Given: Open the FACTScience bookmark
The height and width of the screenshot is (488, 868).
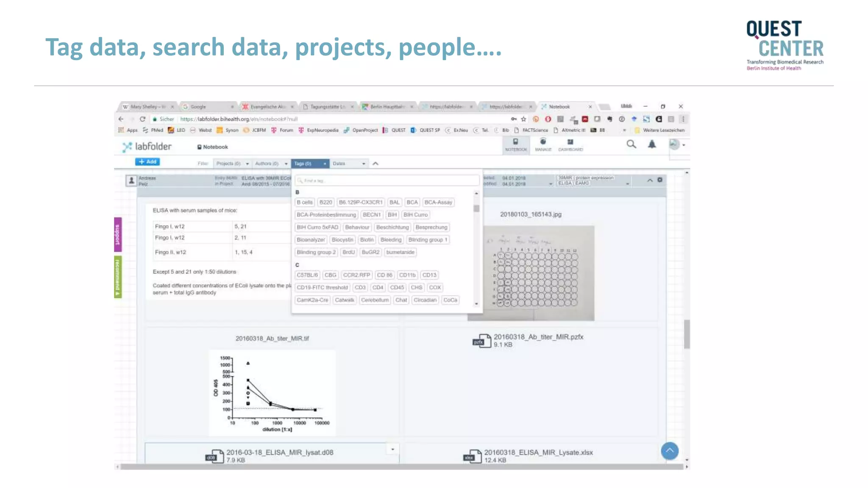Looking at the screenshot, I should click(531, 130).
